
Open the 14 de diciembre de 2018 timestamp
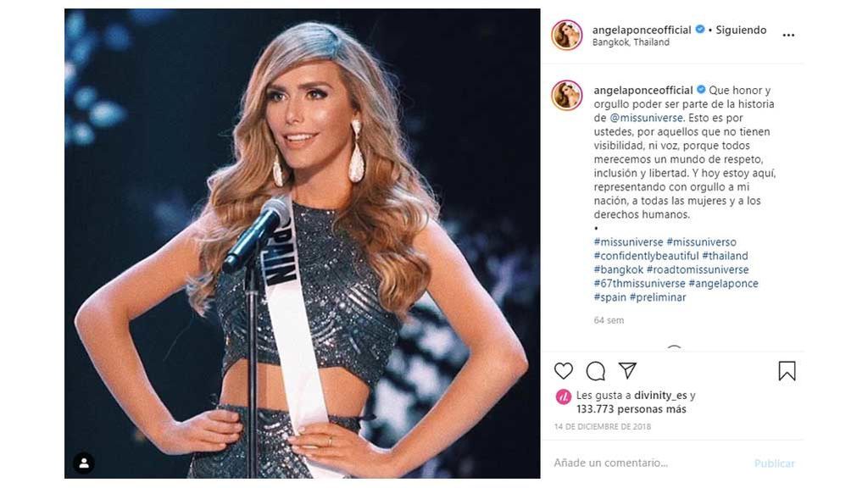coord(603,427)
